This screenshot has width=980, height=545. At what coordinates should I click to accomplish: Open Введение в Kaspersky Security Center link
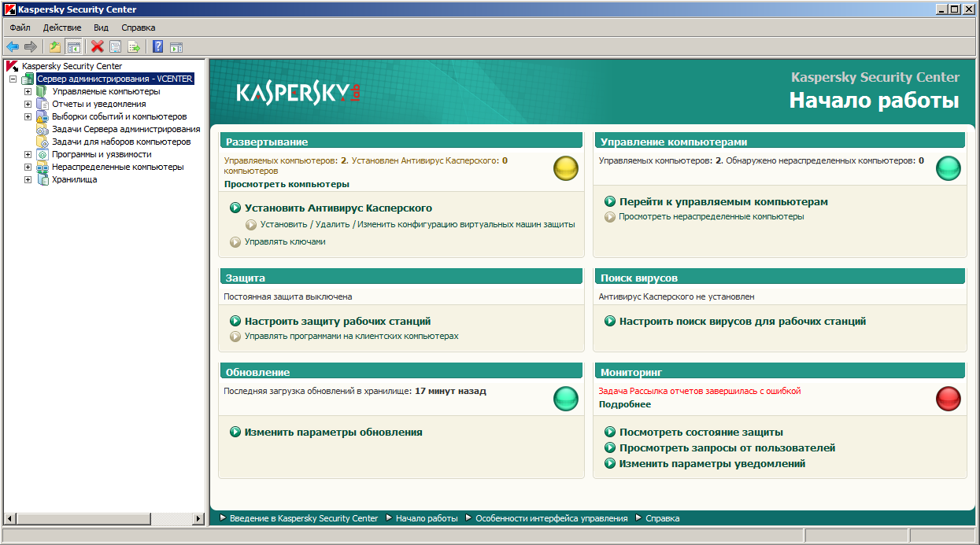[304, 518]
